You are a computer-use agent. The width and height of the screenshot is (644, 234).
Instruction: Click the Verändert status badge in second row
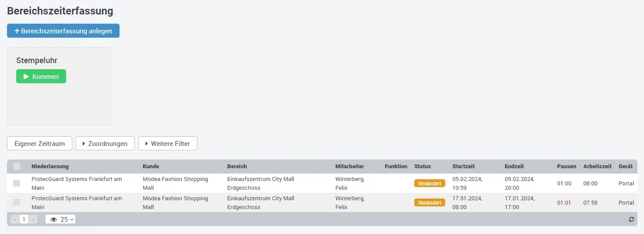pyautogui.click(x=429, y=202)
